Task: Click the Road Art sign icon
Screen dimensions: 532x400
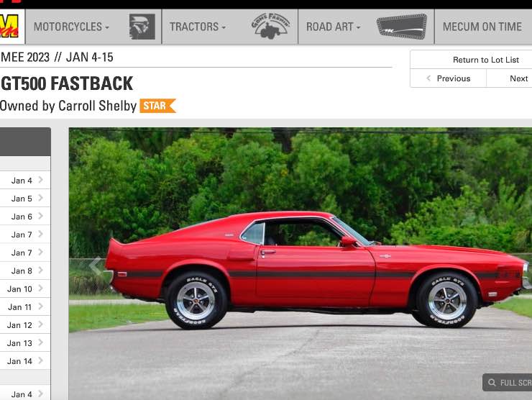Action: click(402, 27)
